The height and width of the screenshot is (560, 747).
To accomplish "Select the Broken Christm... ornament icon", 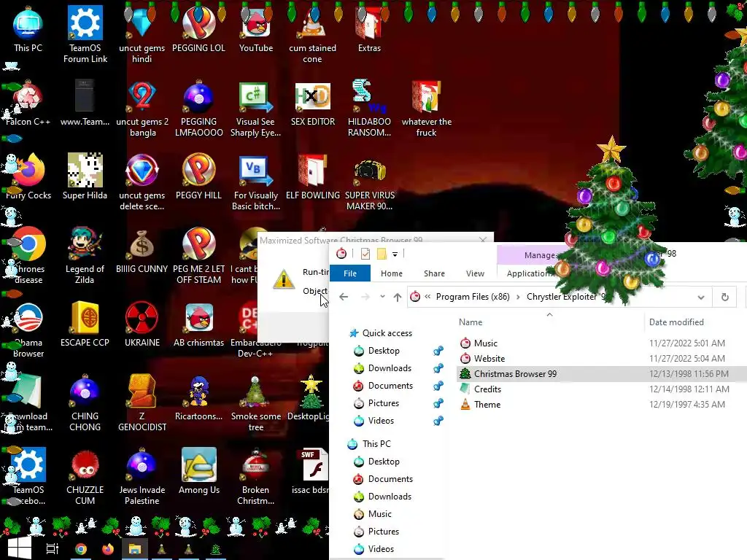I will 256,477.
